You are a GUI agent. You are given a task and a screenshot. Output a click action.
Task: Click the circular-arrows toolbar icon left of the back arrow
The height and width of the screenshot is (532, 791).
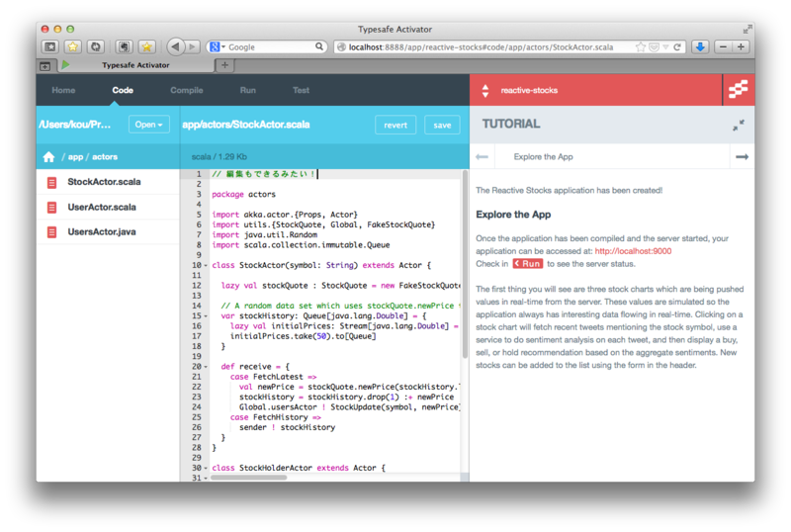95,46
